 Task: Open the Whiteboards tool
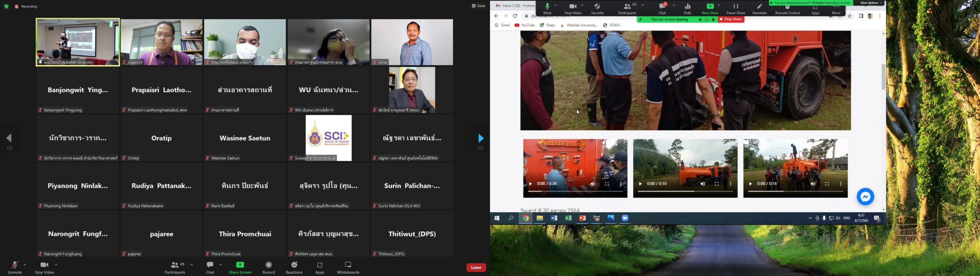click(x=348, y=265)
